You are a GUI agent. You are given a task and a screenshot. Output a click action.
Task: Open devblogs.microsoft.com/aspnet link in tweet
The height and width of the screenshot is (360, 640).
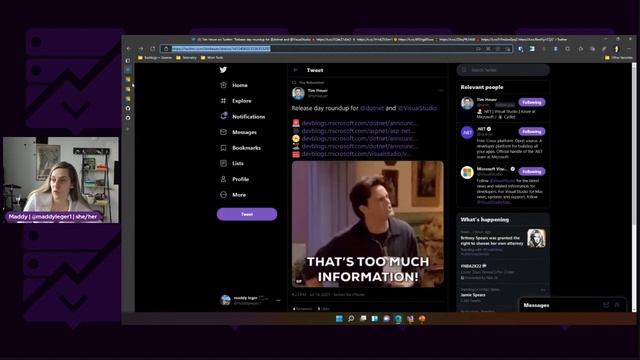pyautogui.click(x=358, y=131)
